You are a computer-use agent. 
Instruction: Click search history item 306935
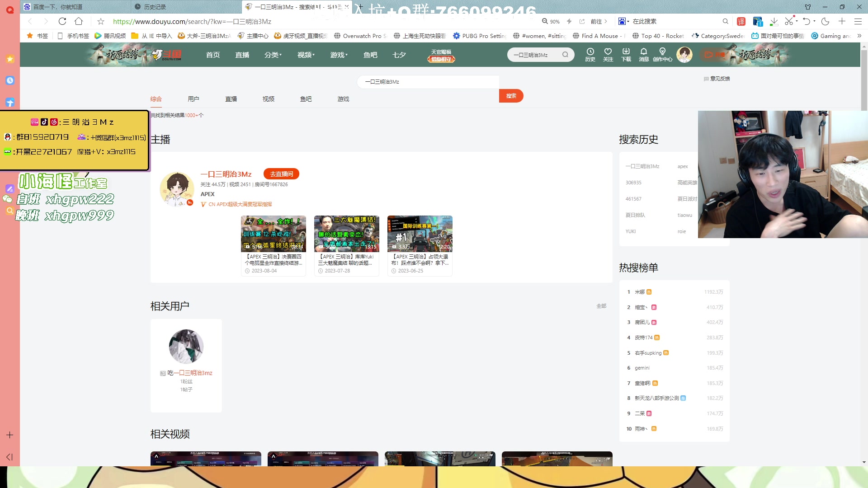click(633, 183)
